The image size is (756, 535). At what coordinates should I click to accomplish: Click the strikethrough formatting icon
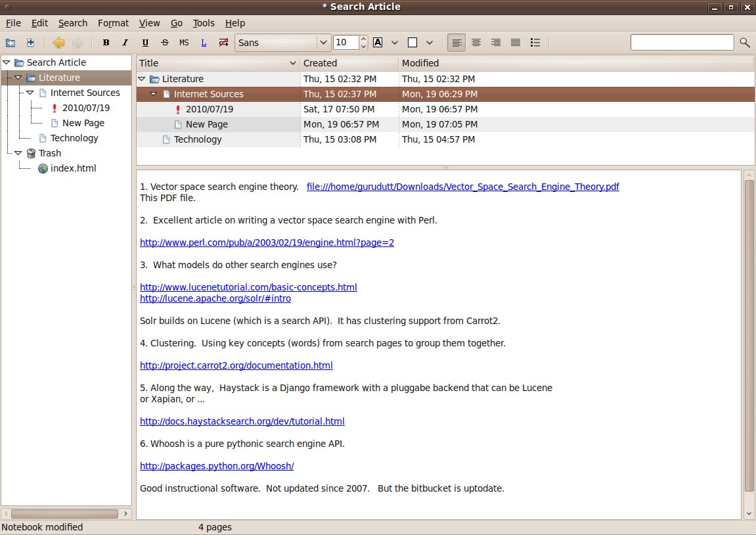click(x=164, y=43)
